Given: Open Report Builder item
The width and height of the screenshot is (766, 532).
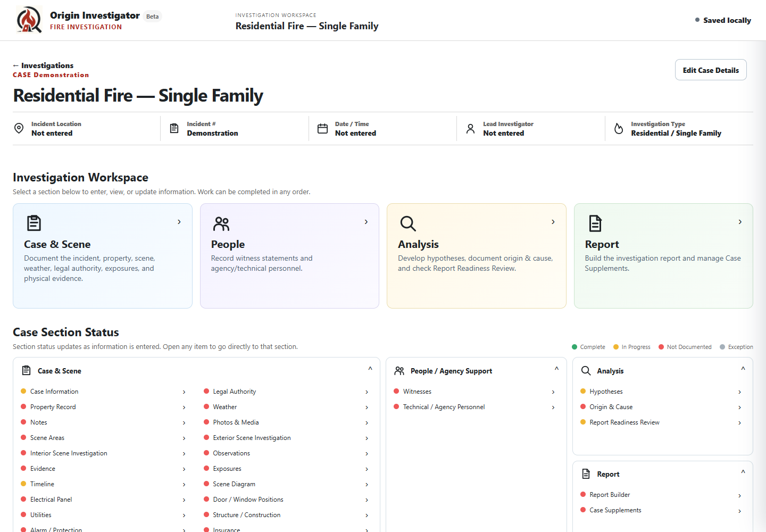Looking at the screenshot, I should (x=661, y=495).
